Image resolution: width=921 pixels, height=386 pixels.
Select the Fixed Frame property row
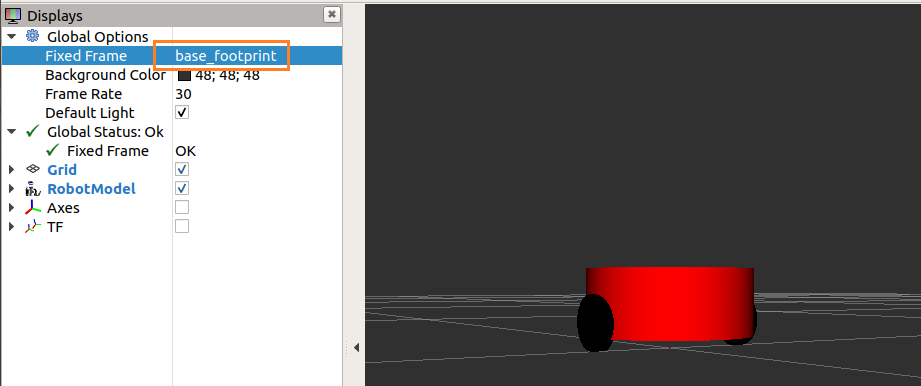pyautogui.click(x=172, y=56)
